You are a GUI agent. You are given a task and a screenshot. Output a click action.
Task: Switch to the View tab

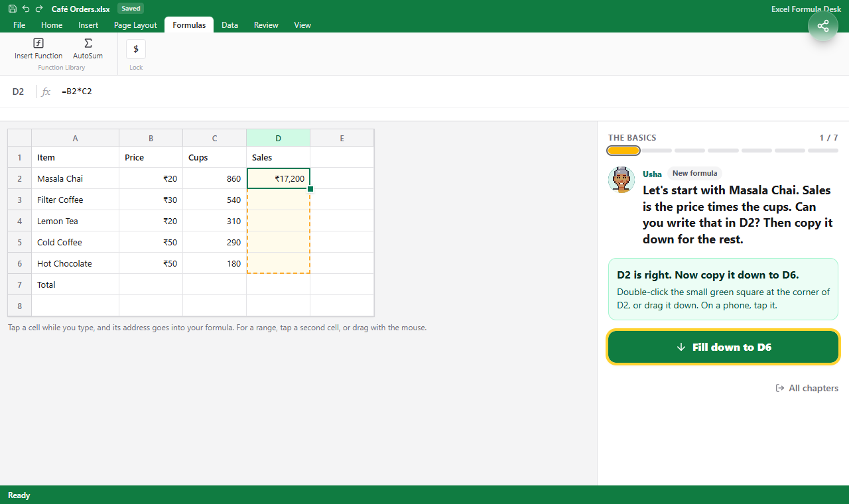pos(302,25)
